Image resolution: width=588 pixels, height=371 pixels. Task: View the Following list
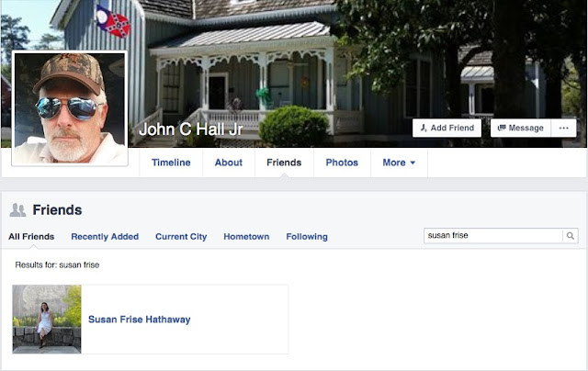pos(307,237)
